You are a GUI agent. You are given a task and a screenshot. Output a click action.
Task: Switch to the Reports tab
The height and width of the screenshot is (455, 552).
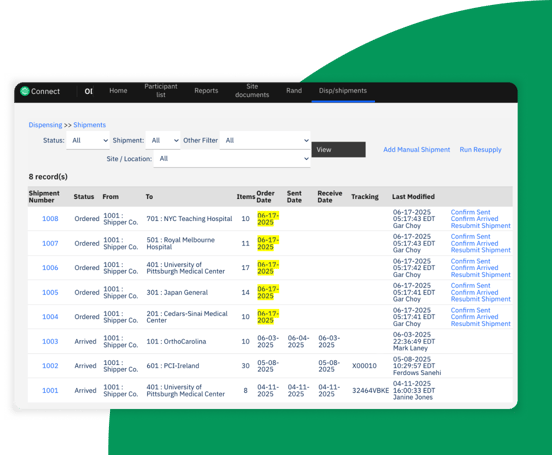coord(206,91)
